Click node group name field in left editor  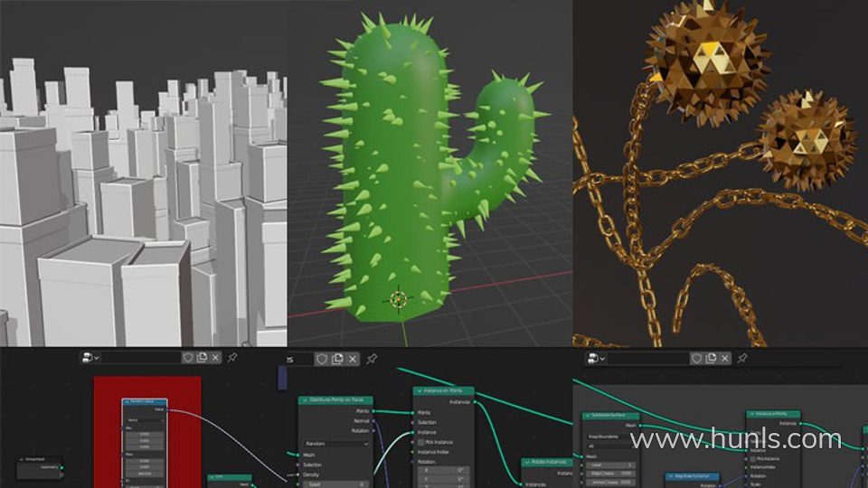pos(141,358)
